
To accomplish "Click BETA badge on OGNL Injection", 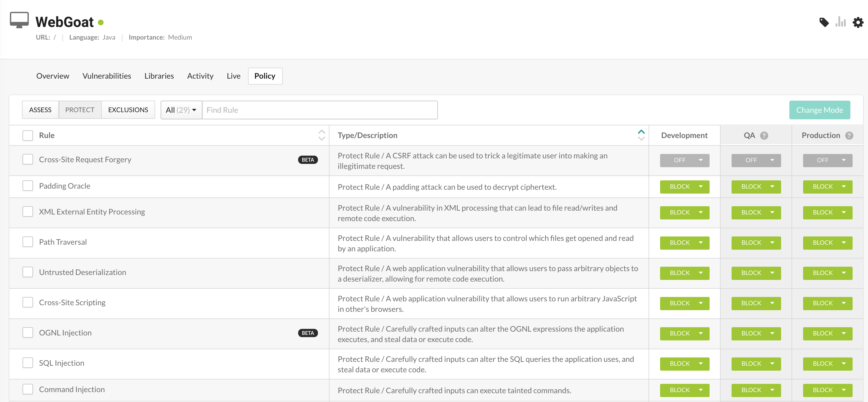I will click(x=308, y=333).
